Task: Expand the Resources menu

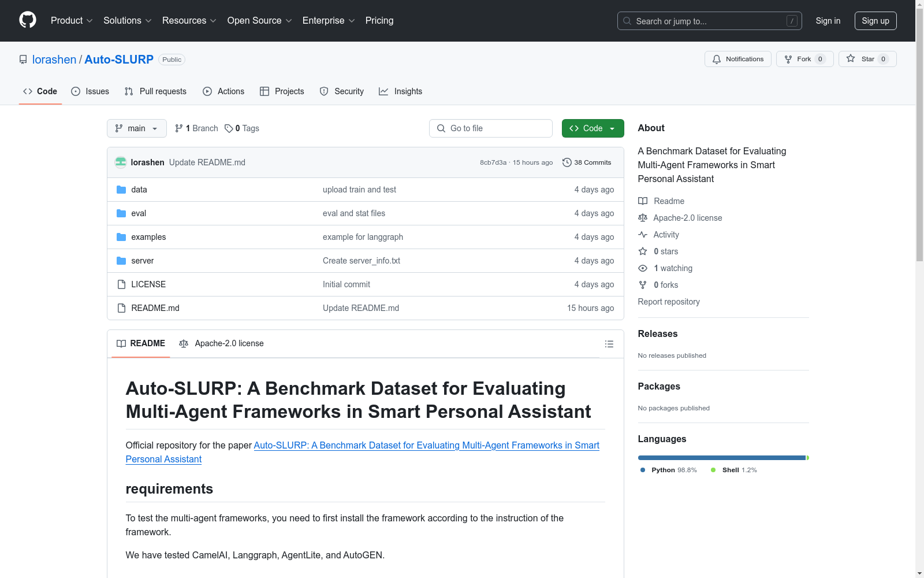Action: point(189,21)
